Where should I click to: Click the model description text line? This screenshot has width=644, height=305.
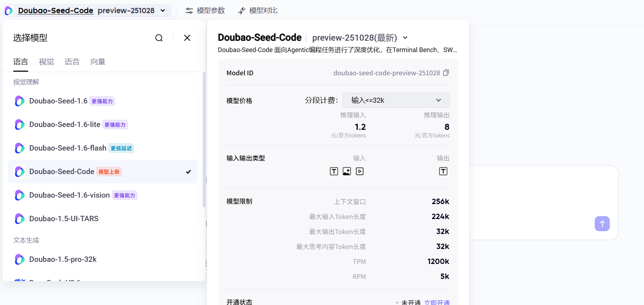(338, 50)
